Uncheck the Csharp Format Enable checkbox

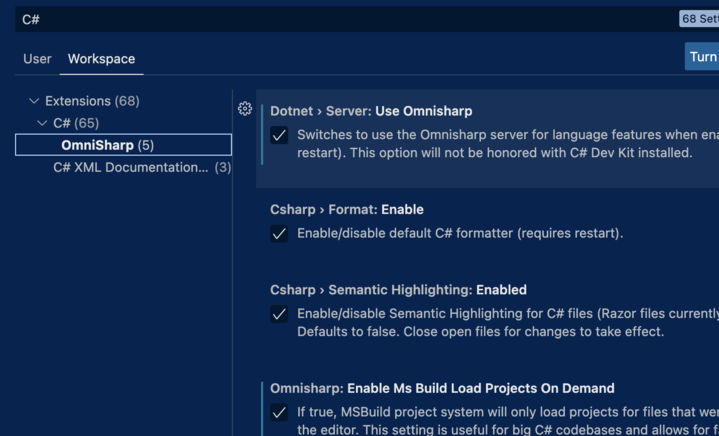(279, 234)
